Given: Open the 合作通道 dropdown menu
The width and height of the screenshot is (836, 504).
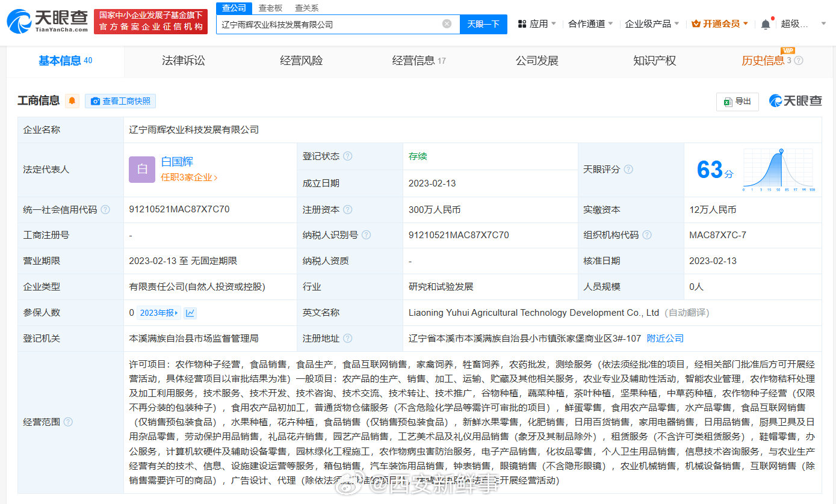Looking at the screenshot, I should coord(590,24).
